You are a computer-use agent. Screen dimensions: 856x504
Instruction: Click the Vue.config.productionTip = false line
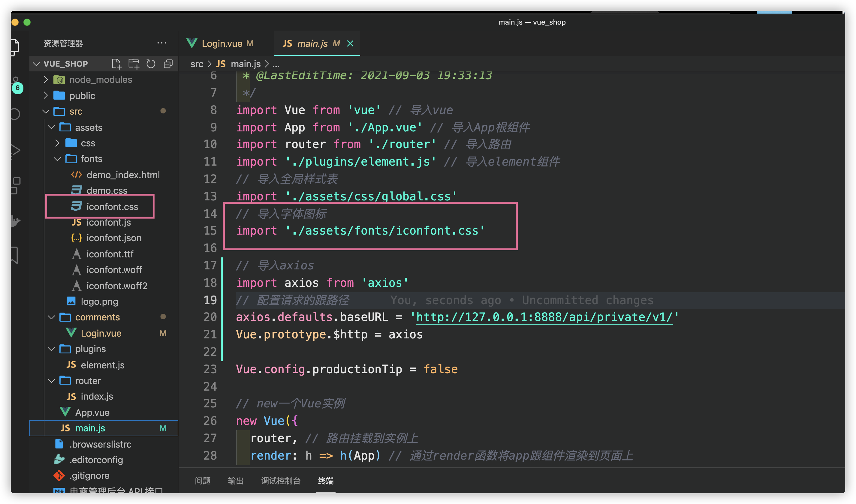pyautogui.click(x=347, y=369)
